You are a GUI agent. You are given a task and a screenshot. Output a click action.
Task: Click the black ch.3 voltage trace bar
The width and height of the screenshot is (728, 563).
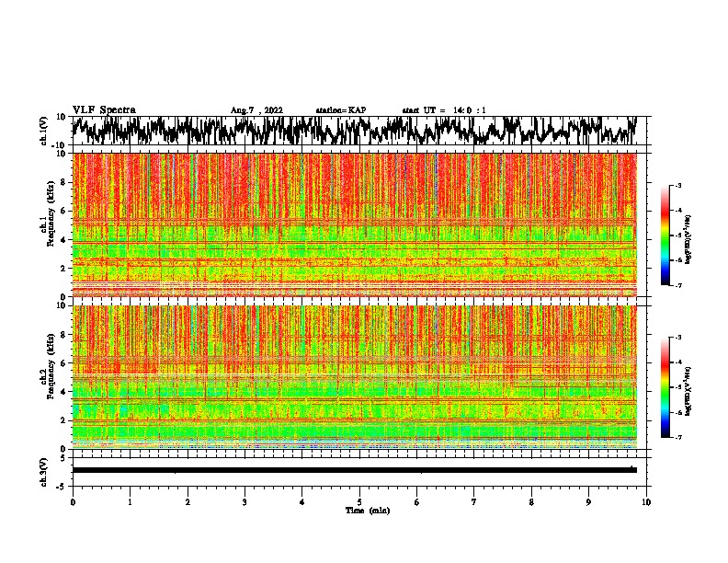click(x=354, y=470)
